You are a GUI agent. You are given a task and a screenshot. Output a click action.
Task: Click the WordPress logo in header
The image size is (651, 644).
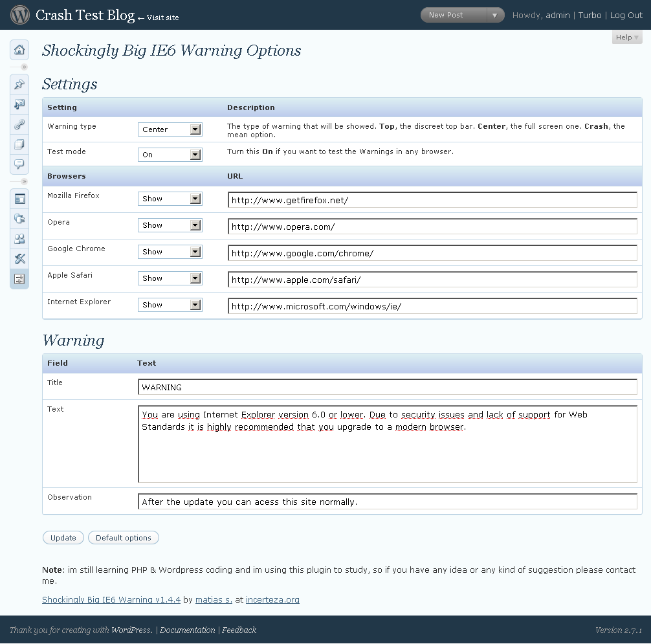20,15
